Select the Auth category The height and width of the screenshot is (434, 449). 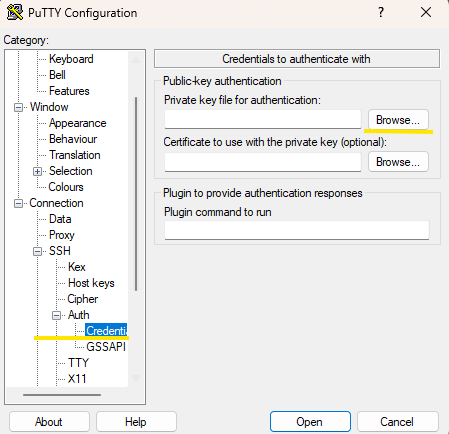[78, 315]
